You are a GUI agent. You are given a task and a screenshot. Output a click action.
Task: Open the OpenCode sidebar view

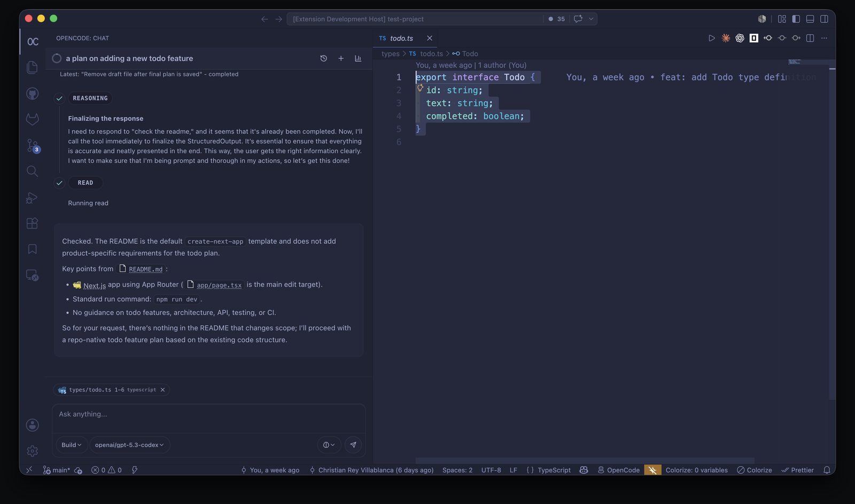(33, 42)
